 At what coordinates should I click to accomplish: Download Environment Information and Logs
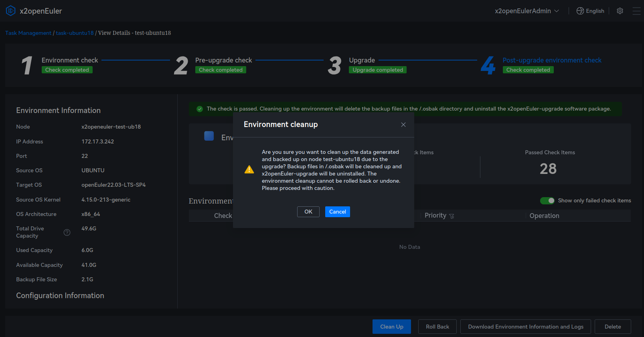click(525, 327)
